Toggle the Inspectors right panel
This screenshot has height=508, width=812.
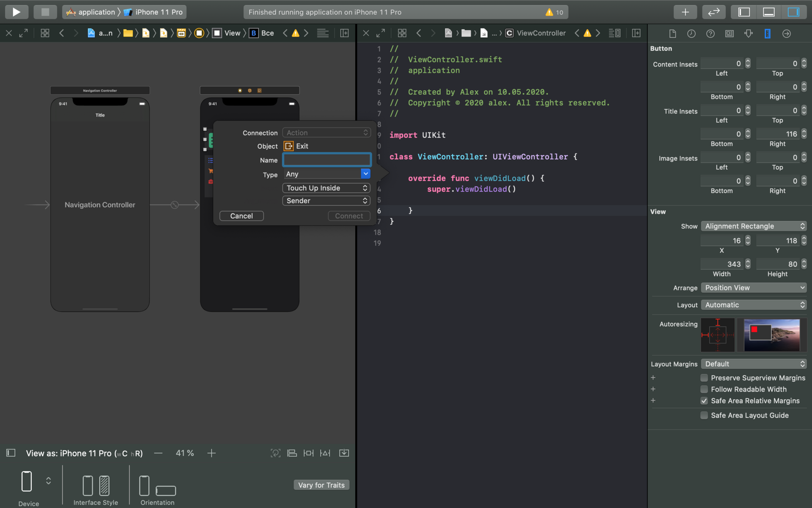pyautogui.click(x=793, y=12)
